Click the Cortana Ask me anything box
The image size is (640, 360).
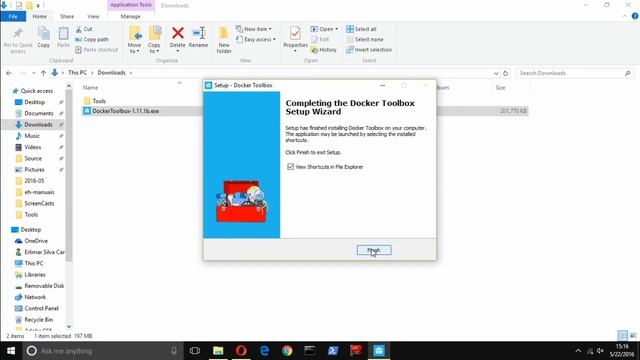click(x=102, y=351)
